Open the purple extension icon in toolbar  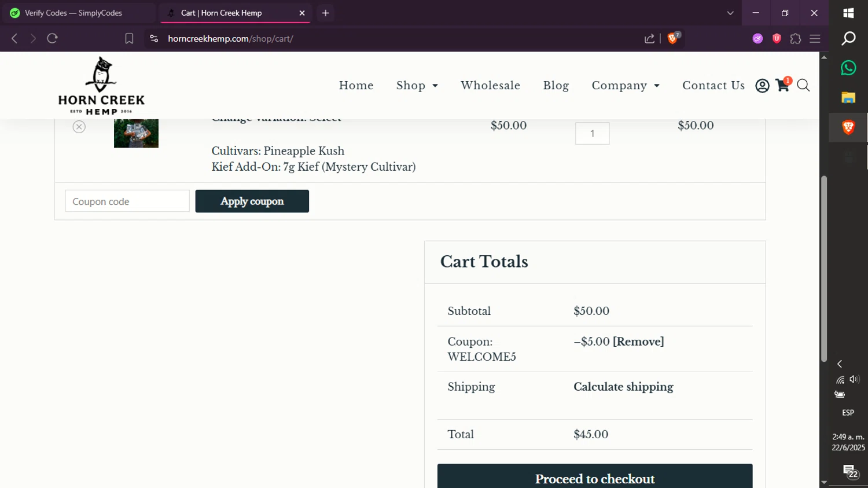[757, 38]
